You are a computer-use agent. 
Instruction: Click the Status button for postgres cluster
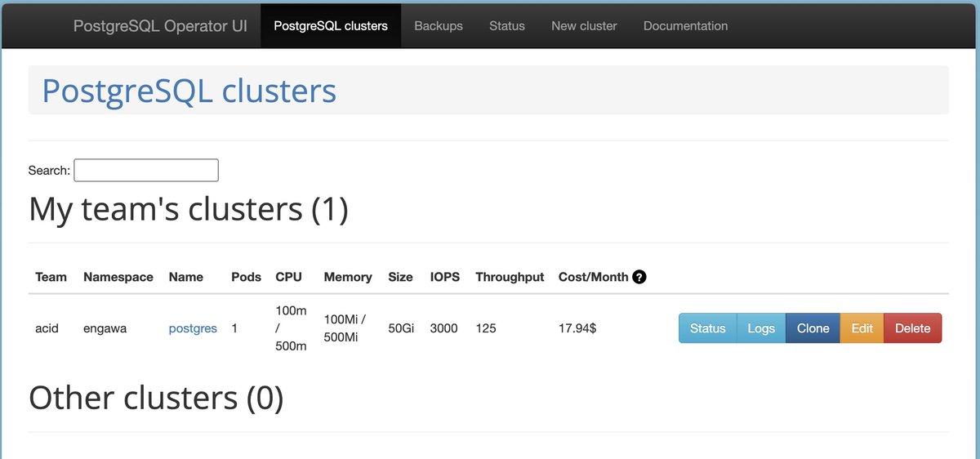(x=707, y=328)
